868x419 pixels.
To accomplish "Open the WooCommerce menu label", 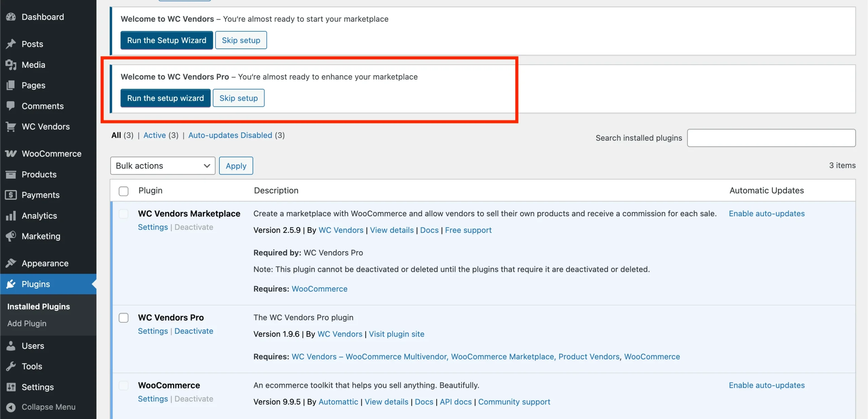I will (52, 154).
